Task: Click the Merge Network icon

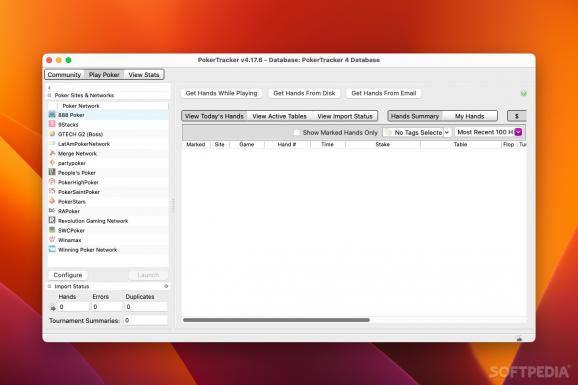Action: tap(52, 153)
